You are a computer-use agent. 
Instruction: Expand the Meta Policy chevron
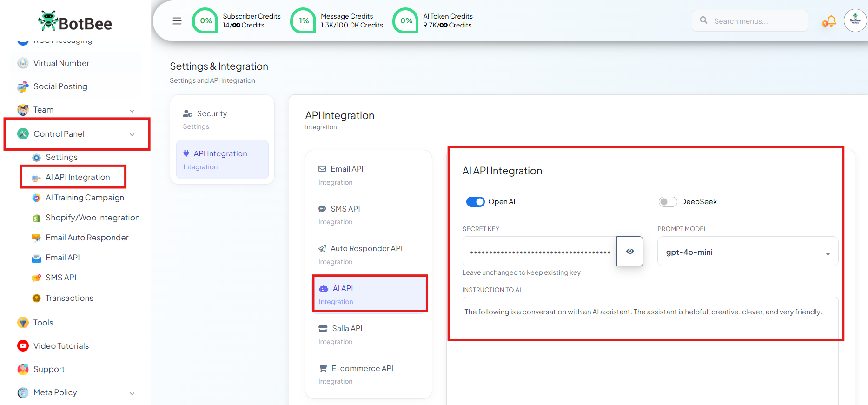(x=132, y=393)
